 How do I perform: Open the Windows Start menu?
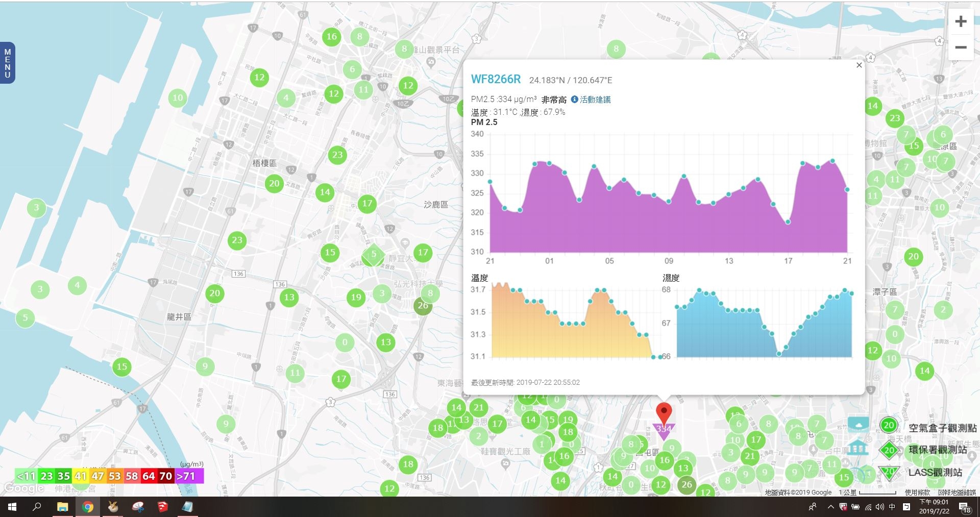click(x=12, y=507)
